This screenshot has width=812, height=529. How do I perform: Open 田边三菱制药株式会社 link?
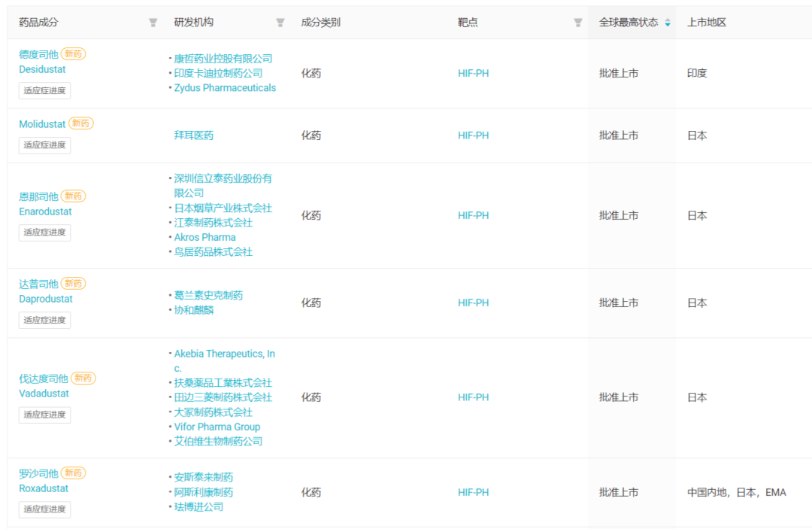(223, 397)
